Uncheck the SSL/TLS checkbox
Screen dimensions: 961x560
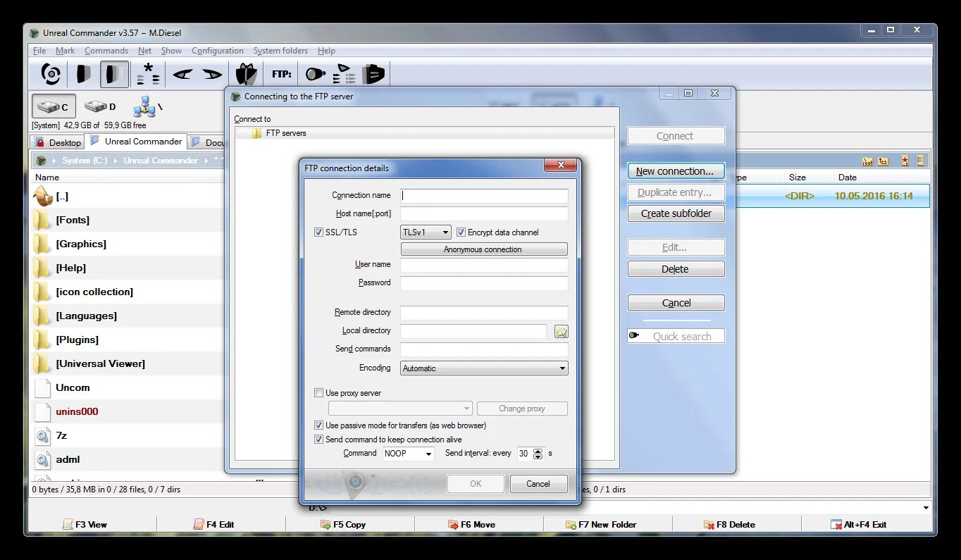pyautogui.click(x=318, y=232)
